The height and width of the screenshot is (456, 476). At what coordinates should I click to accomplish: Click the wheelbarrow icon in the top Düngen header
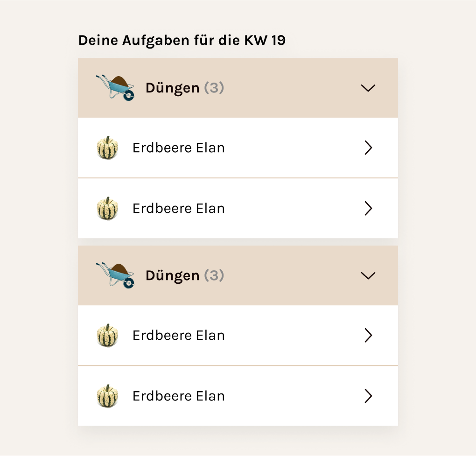point(115,87)
